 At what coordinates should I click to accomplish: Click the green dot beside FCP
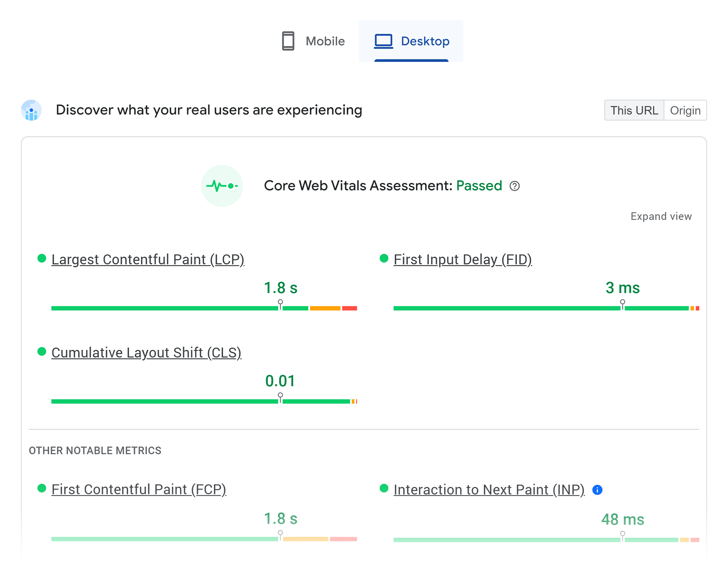click(42, 488)
